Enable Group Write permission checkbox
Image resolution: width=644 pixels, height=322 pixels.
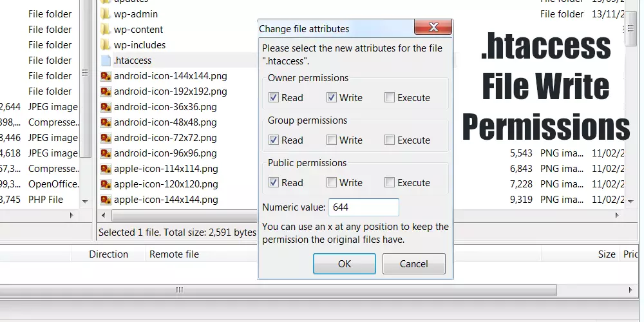(x=332, y=140)
